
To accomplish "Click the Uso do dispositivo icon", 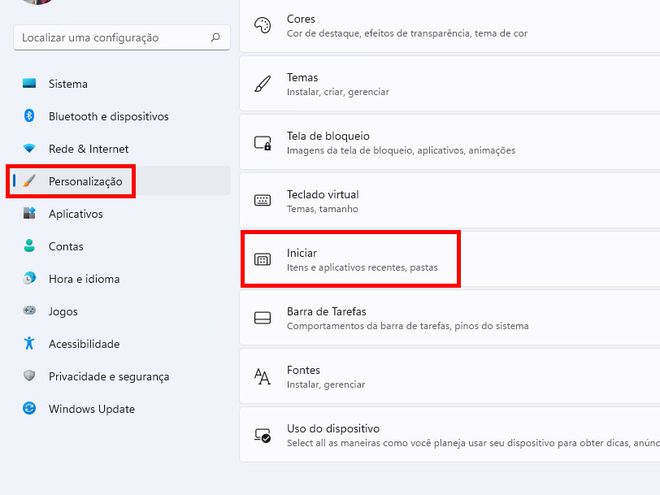I will coord(263,435).
